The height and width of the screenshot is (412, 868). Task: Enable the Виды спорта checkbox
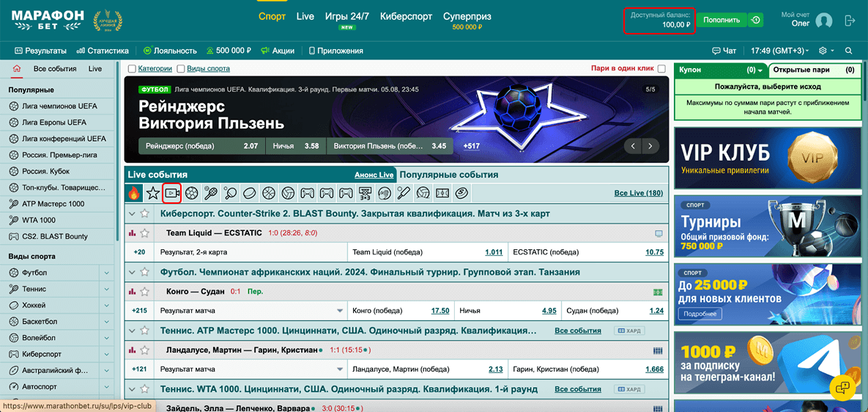(x=181, y=69)
